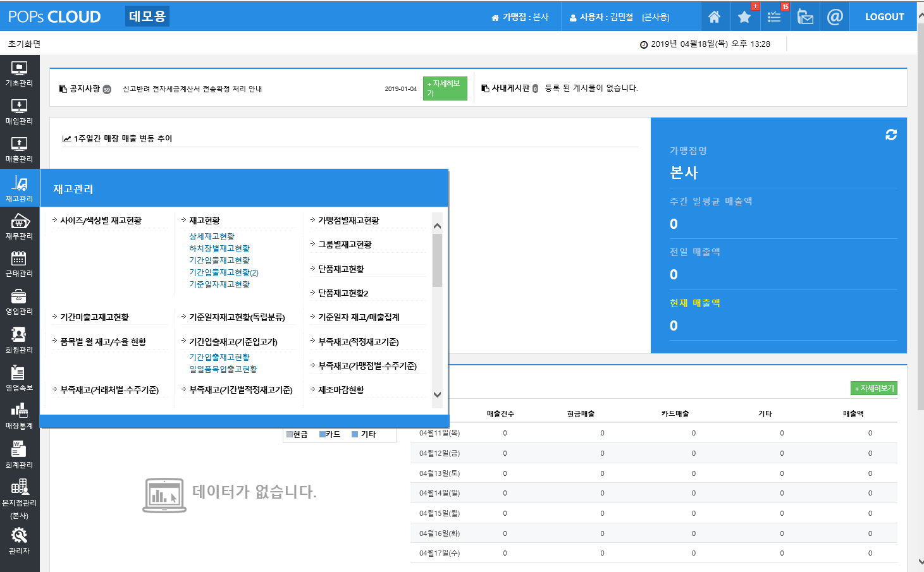Click the notice 자세히보기 green button
This screenshot has height=572, width=924.
(445, 88)
